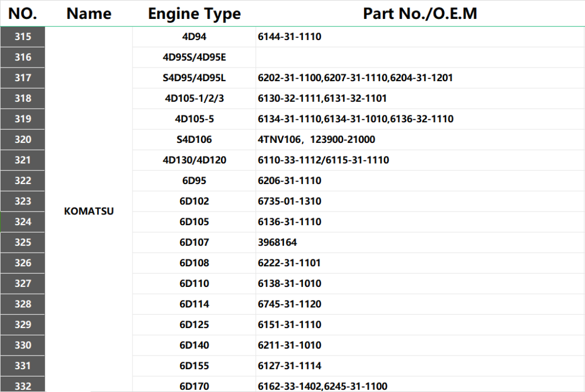Viewport: 585px width, 392px height.
Task: Click the empty part number cell for 4D95S/4D95E
Action: coord(420,57)
